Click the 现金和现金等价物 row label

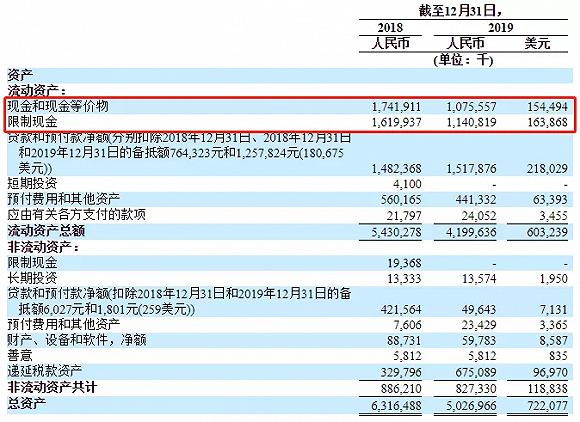(58, 106)
